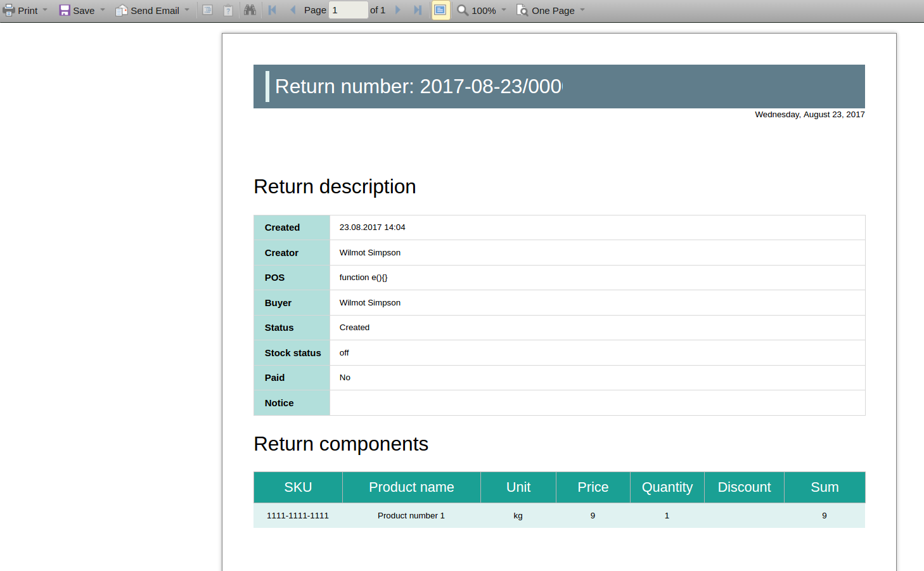The image size is (924, 571).
Task: Click the Send Email button
Action: [148, 10]
